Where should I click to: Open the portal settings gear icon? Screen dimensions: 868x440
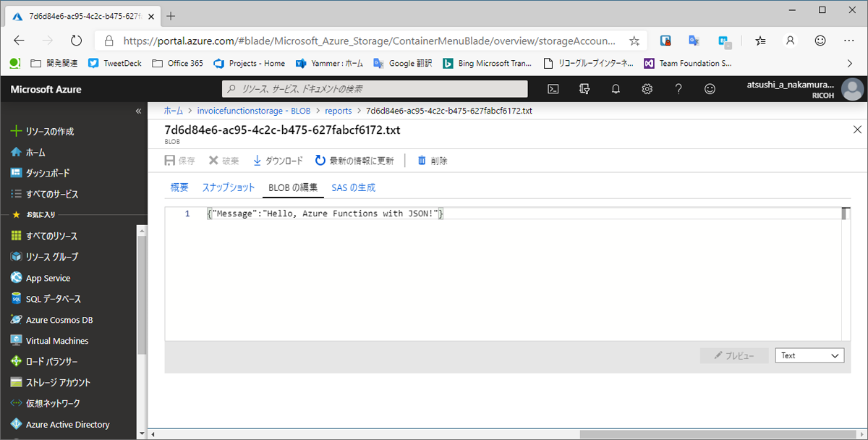pyautogui.click(x=647, y=89)
